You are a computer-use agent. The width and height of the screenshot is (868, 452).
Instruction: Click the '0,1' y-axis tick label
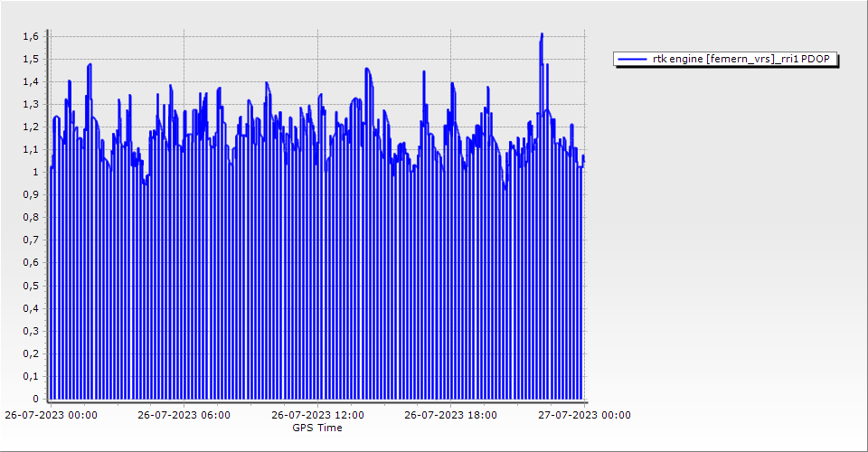(33, 376)
